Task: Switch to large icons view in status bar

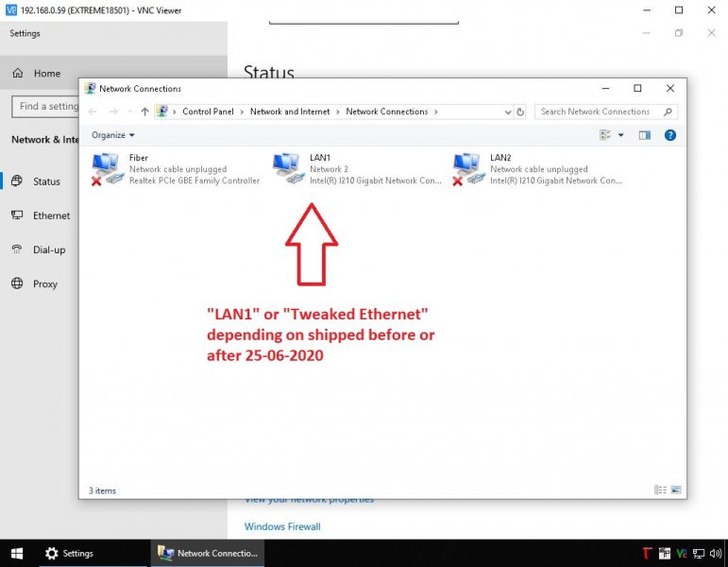Action: 675,490
